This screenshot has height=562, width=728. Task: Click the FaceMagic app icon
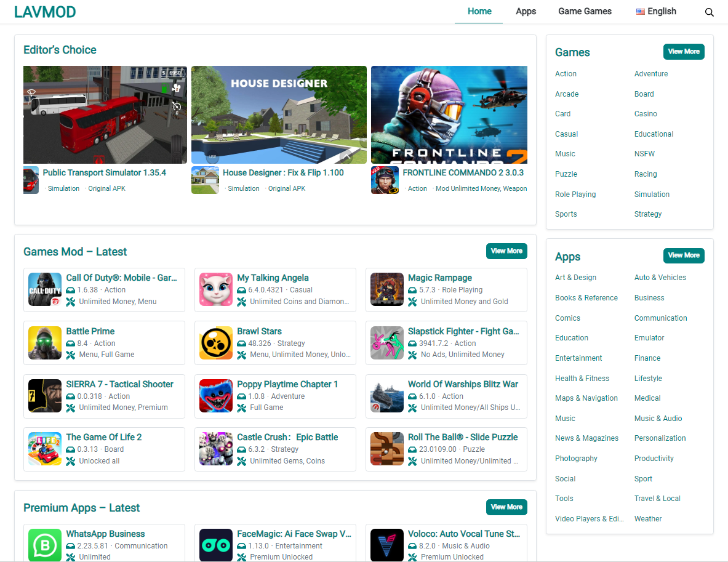[216, 545]
